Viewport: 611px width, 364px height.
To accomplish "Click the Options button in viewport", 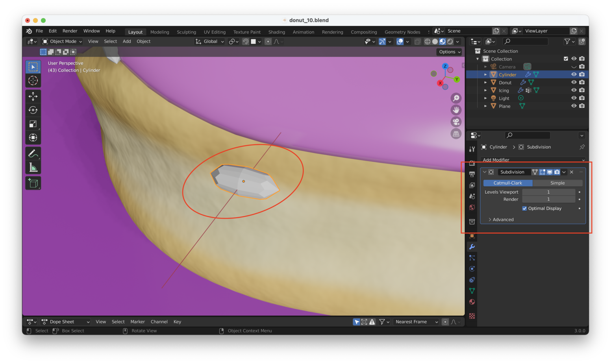I will [x=449, y=52].
